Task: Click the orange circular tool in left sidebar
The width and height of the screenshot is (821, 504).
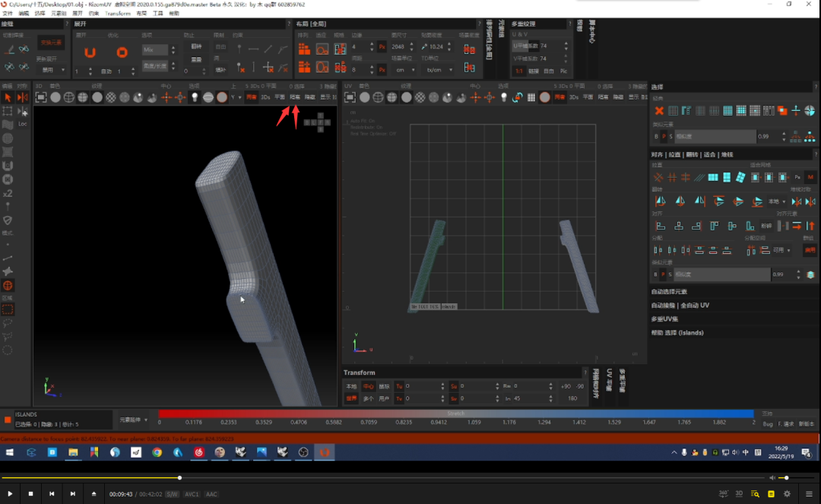Action: click(x=8, y=286)
